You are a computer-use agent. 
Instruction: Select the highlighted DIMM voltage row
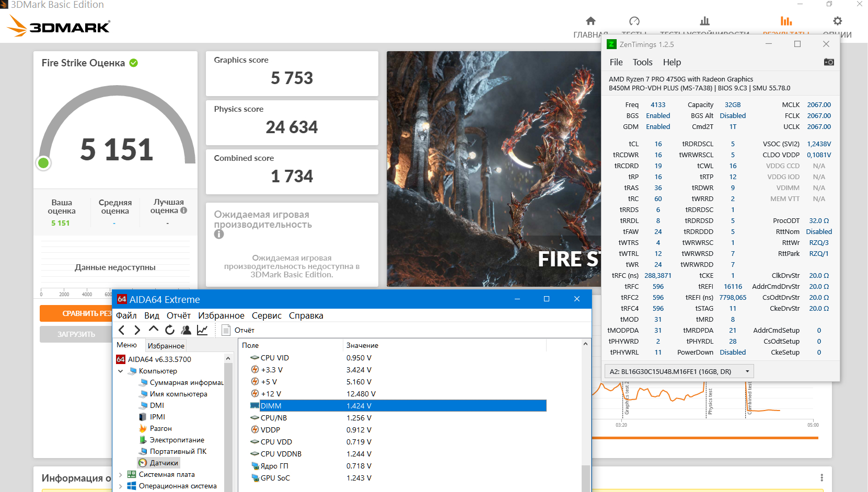pyautogui.click(x=398, y=406)
